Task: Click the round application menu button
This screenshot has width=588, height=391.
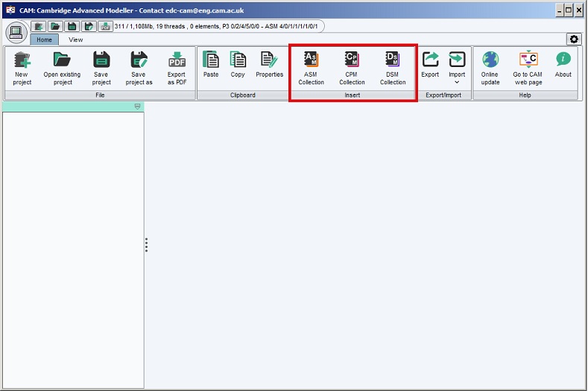Action: (16, 33)
